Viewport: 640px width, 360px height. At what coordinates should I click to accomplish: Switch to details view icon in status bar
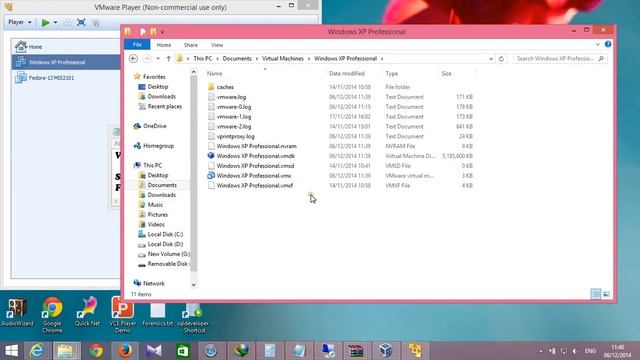click(x=596, y=294)
